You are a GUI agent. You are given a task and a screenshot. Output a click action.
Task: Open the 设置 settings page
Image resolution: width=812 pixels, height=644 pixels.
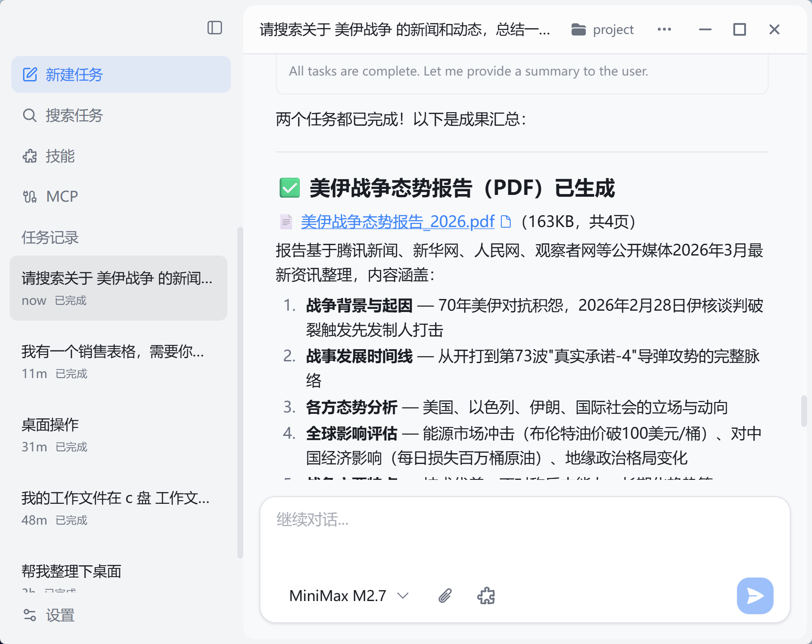click(60, 615)
